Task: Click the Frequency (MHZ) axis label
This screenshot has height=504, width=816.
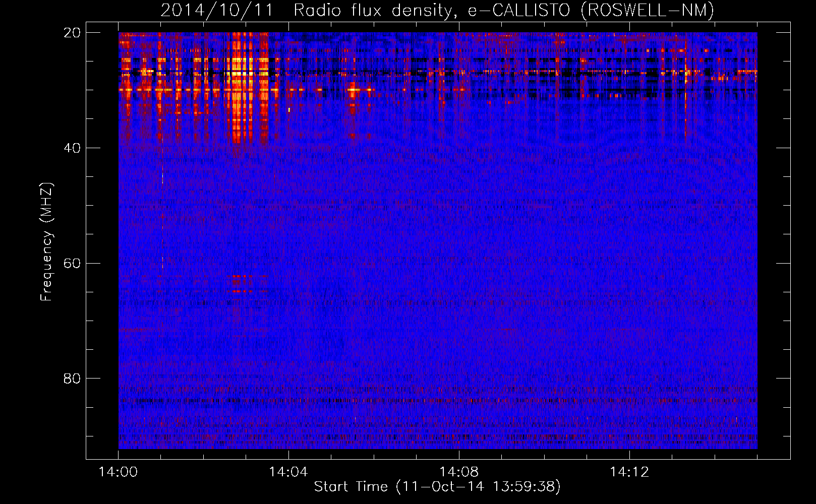Action: coord(46,242)
